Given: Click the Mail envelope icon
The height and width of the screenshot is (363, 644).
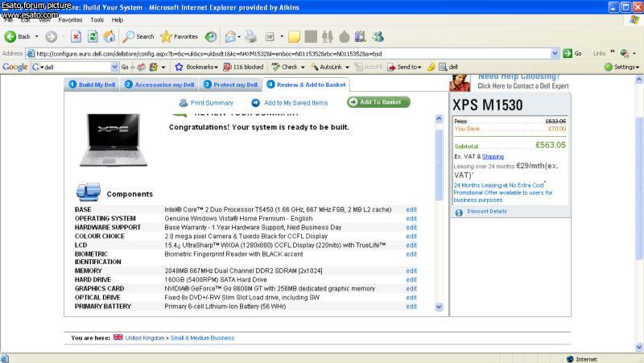Looking at the screenshot, I should pyautogui.click(x=231, y=36).
